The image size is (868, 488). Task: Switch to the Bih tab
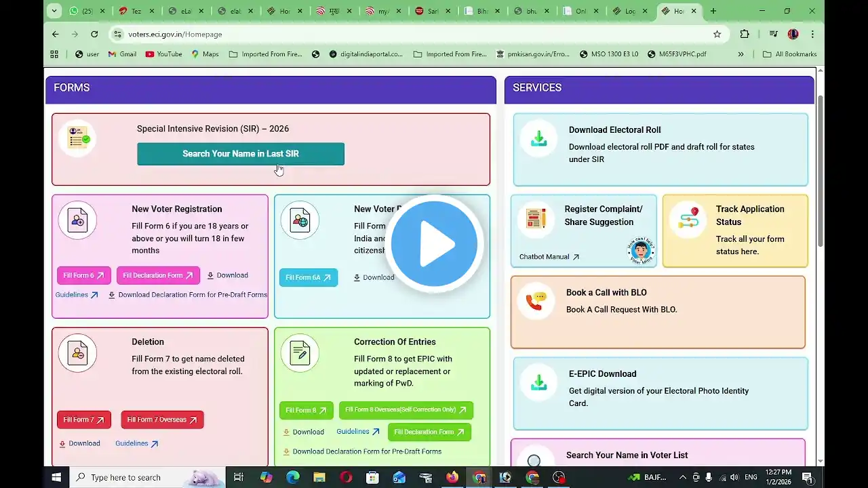pyautogui.click(x=482, y=11)
